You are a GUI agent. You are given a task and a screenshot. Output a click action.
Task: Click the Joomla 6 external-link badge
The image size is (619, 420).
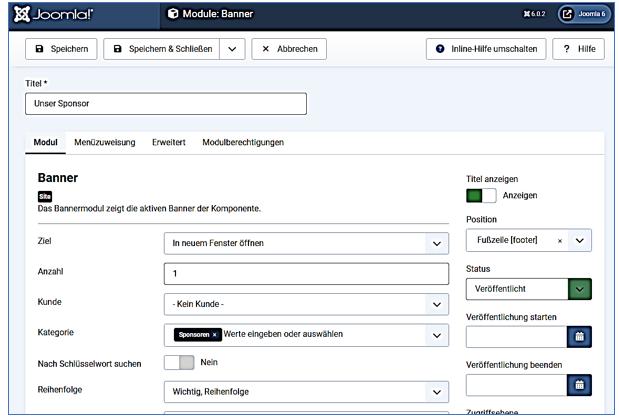584,14
